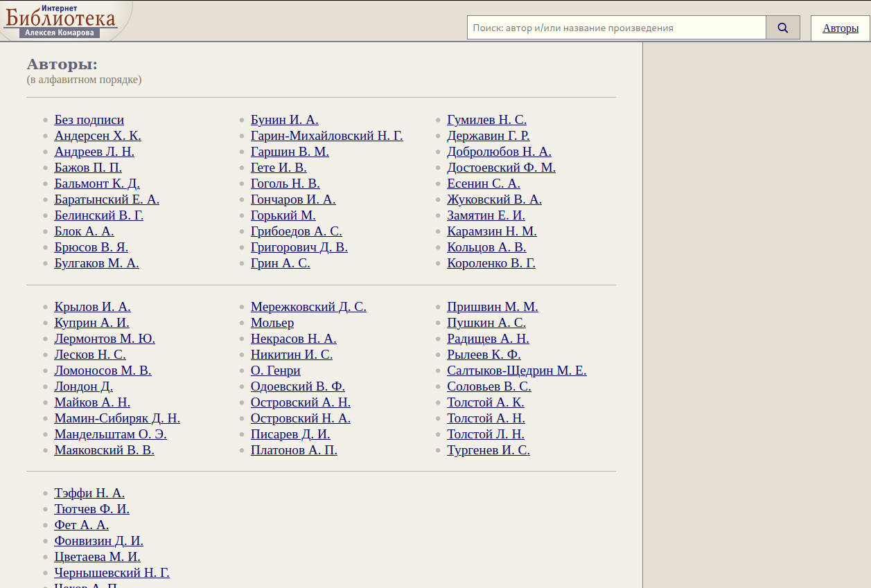
Task: Open the Авторы menu link in header
Action: 841,28
